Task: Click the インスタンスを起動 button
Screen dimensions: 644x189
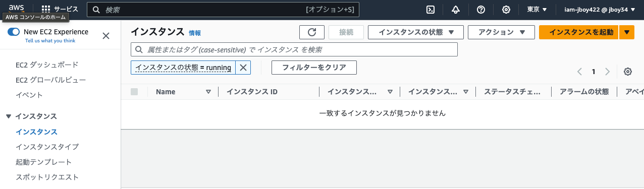Action: pyautogui.click(x=579, y=32)
